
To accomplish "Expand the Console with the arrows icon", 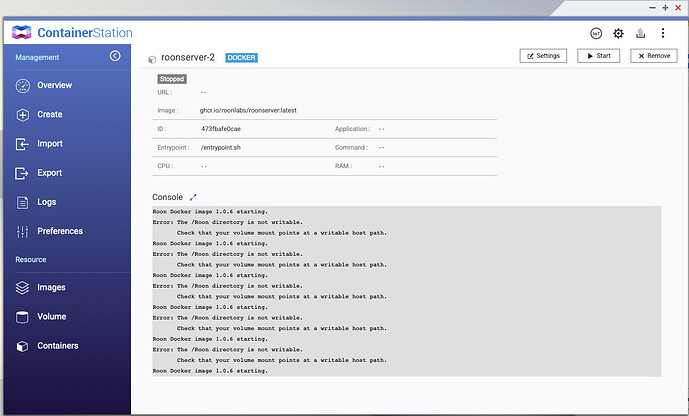I will (x=193, y=198).
